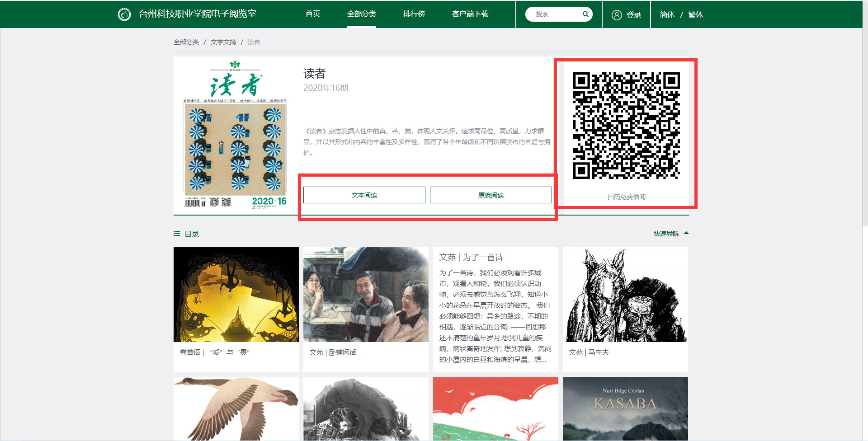
Task: Click the 文本阅读 button
Action: tap(364, 195)
